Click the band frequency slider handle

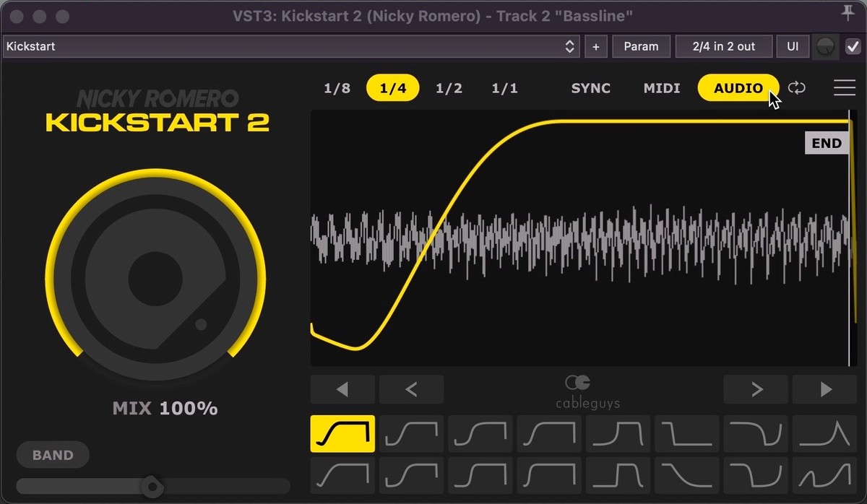coord(152,487)
